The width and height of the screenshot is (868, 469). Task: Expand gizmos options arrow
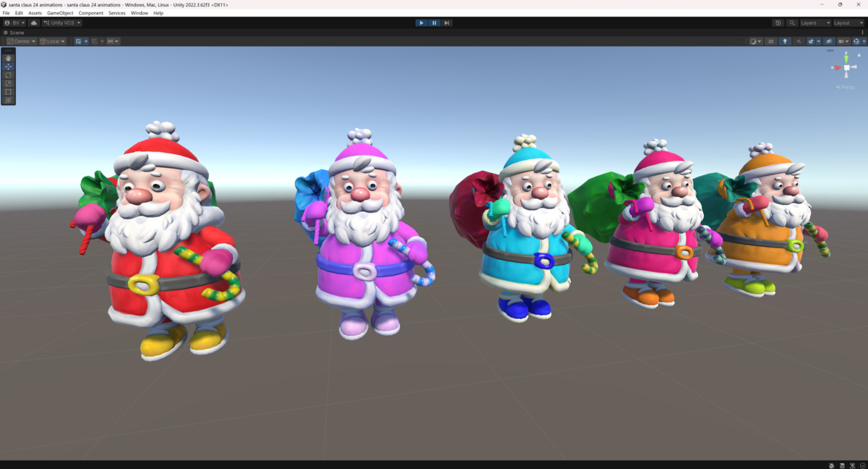[864, 41]
